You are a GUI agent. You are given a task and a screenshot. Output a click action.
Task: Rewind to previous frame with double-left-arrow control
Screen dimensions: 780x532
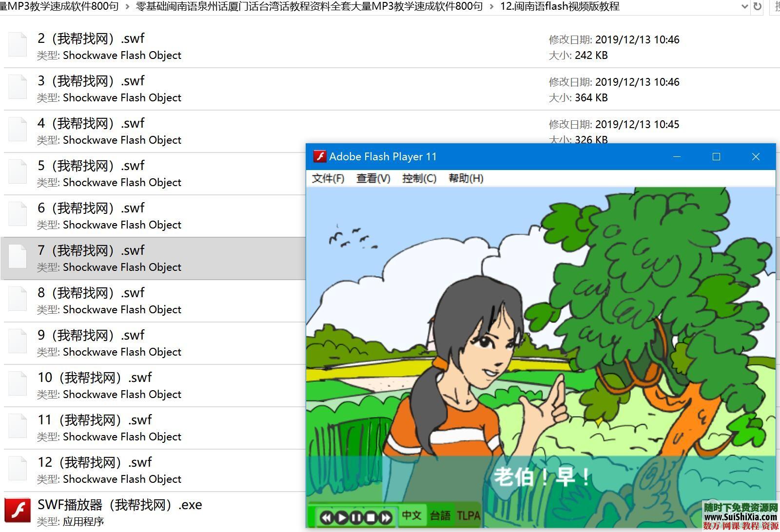326,518
